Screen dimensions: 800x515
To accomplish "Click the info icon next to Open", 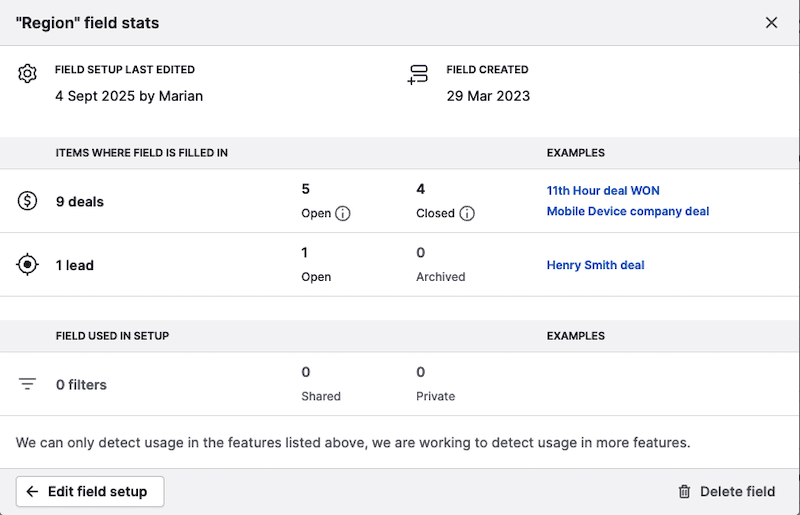I will click(x=343, y=213).
